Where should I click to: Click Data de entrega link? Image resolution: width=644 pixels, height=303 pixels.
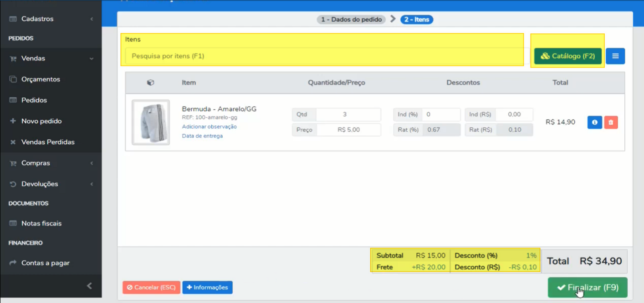pyautogui.click(x=202, y=136)
